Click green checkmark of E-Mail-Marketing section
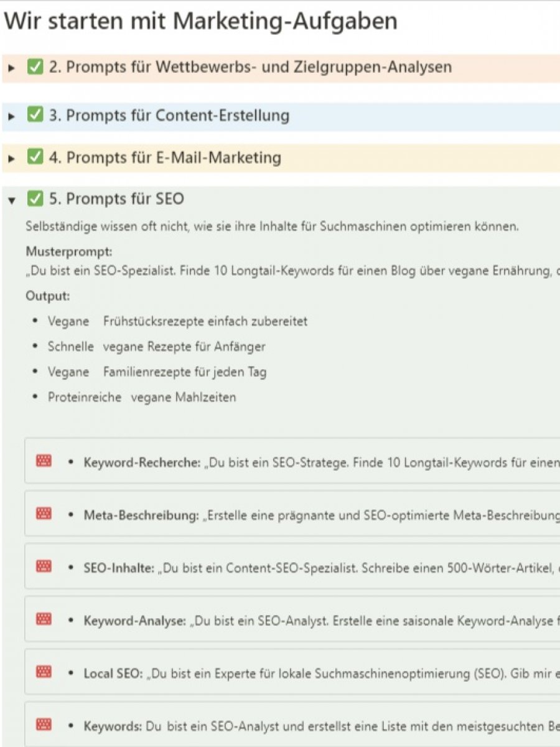The width and height of the screenshot is (560, 747). pos(35,157)
